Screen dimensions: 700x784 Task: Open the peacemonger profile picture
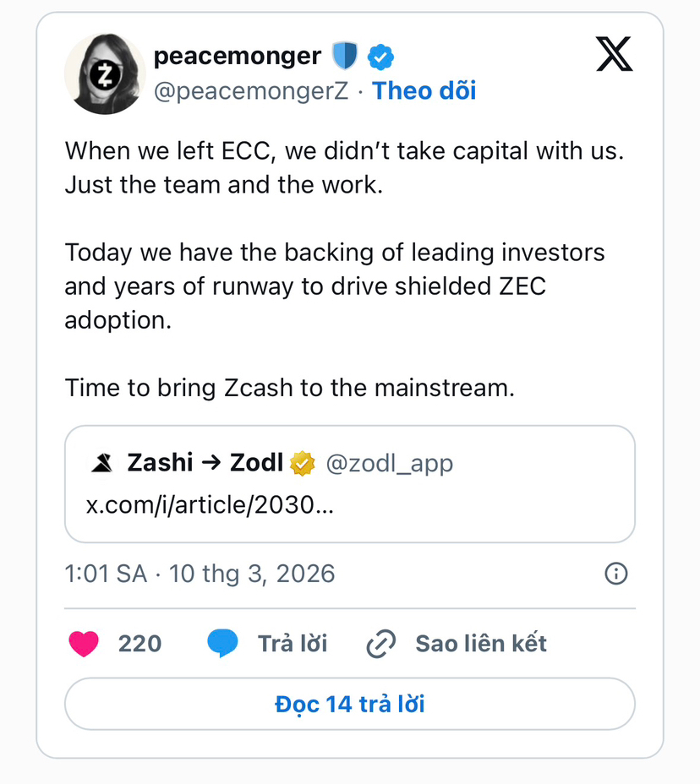coord(105,74)
